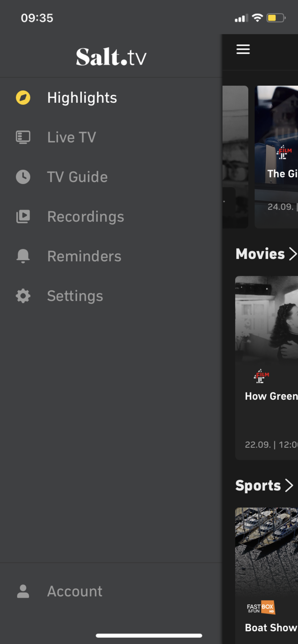Open the How Green movie thumbnail
298x644 pixels.
[267, 319]
